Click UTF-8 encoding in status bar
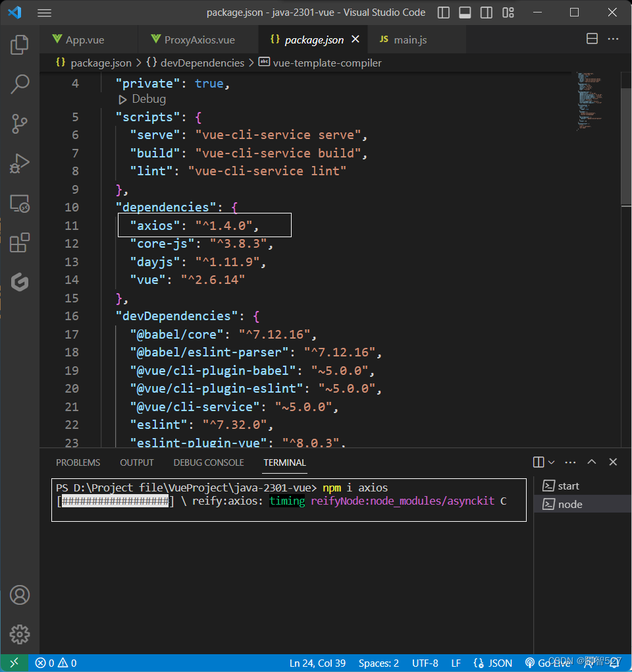The height and width of the screenshot is (672, 632). 425,663
